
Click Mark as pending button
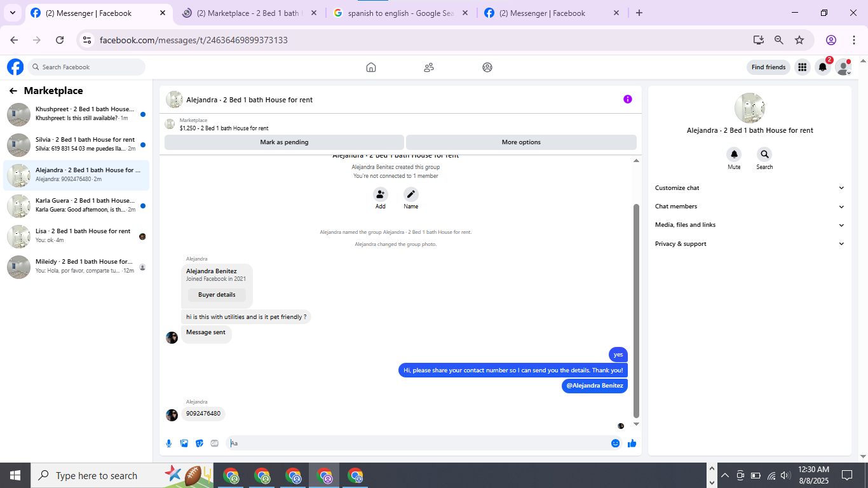click(x=284, y=142)
